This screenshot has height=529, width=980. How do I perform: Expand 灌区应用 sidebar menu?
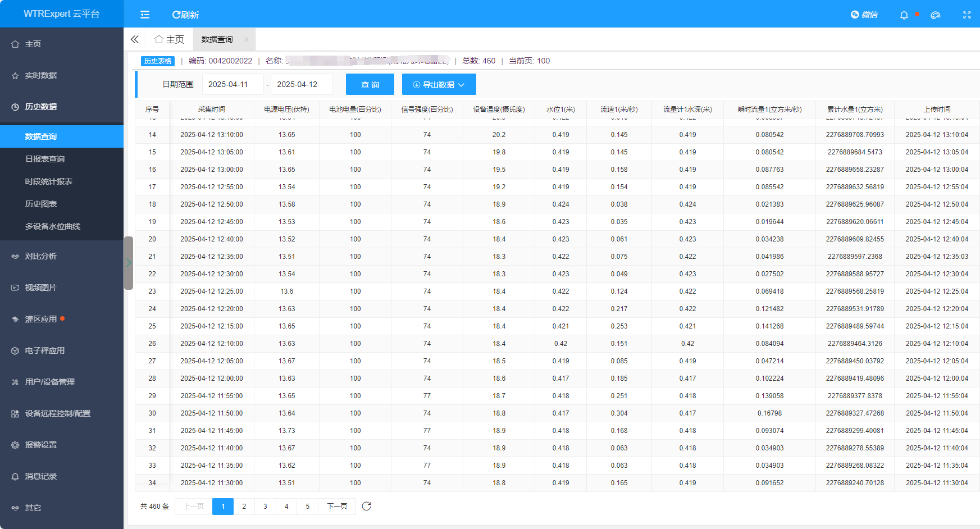[62, 319]
